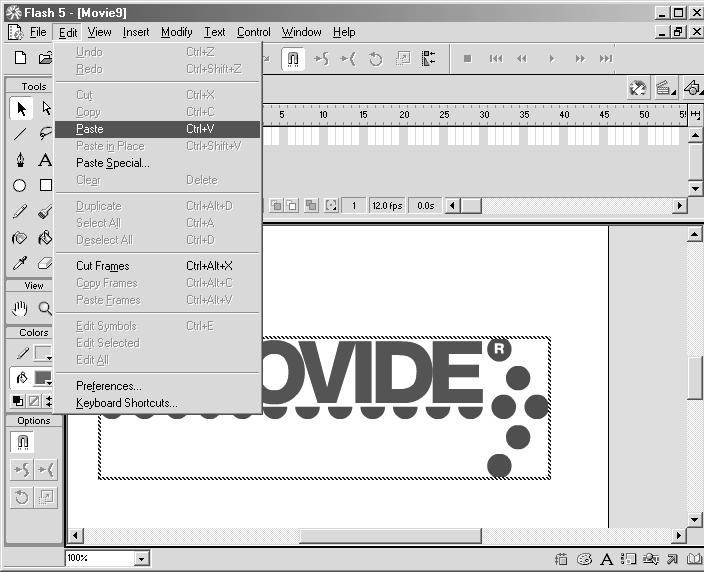Select the Arrow tool in Tools
The image size is (704, 572).
pos(21,108)
